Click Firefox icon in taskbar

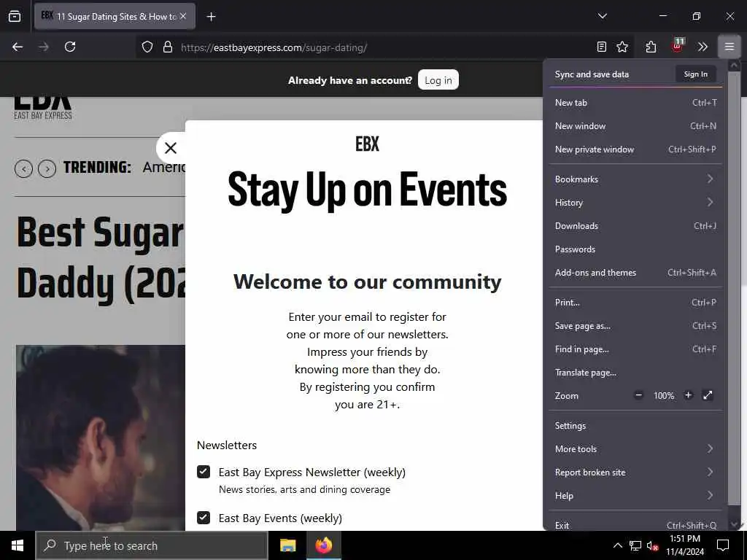click(323, 545)
